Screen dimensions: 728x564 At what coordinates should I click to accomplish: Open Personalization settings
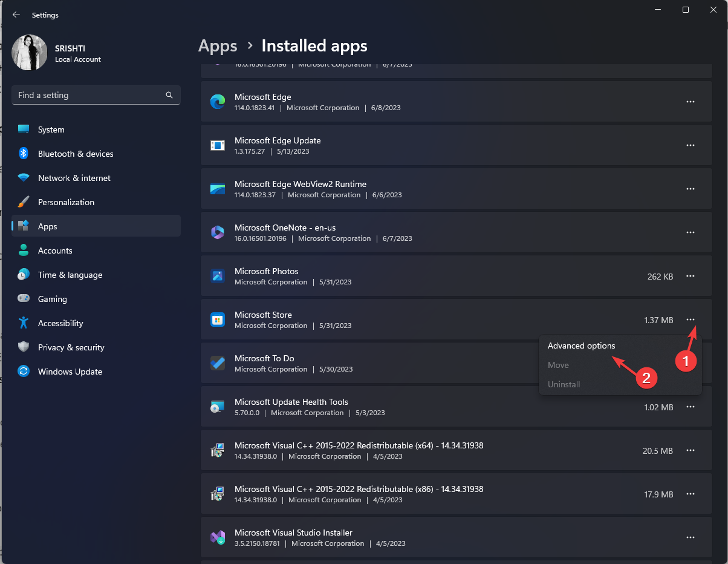[x=96, y=202]
